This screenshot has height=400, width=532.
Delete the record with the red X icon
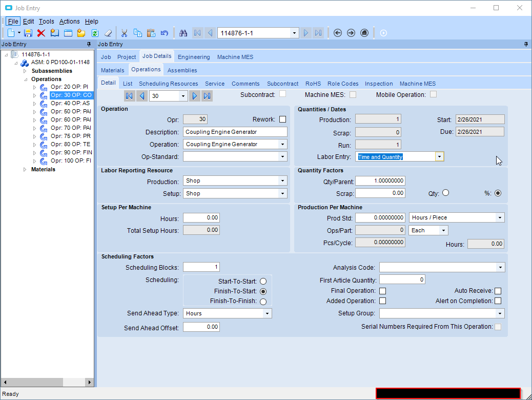[x=41, y=33]
